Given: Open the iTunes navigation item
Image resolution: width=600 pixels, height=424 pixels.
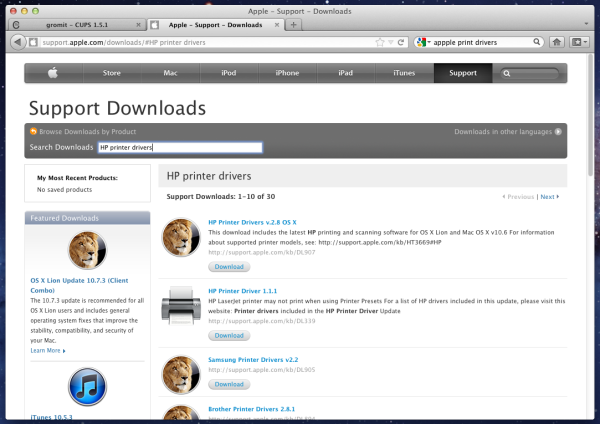Looking at the screenshot, I should (404, 73).
